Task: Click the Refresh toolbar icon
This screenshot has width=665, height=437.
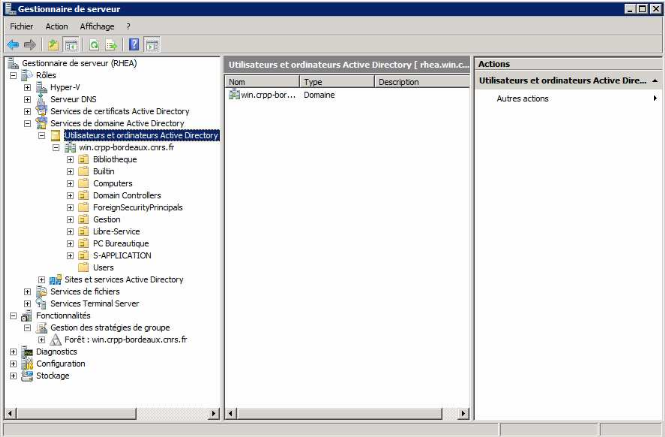Action: click(x=94, y=45)
